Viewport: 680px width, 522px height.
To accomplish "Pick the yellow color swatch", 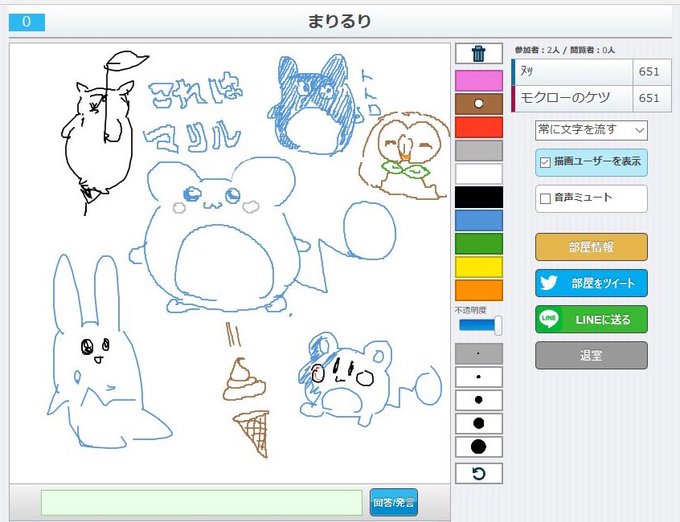I will 479,267.
